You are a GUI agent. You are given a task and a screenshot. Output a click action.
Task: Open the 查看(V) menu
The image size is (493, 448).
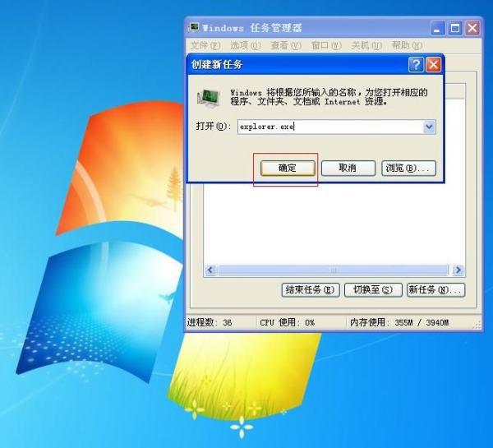[x=286, y=45]
